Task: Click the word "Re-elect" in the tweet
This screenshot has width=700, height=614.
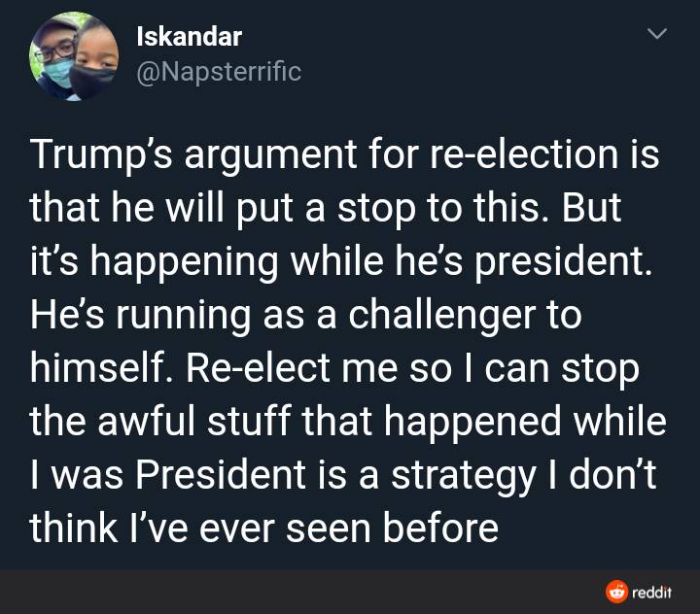Action: tap(259, 368)
